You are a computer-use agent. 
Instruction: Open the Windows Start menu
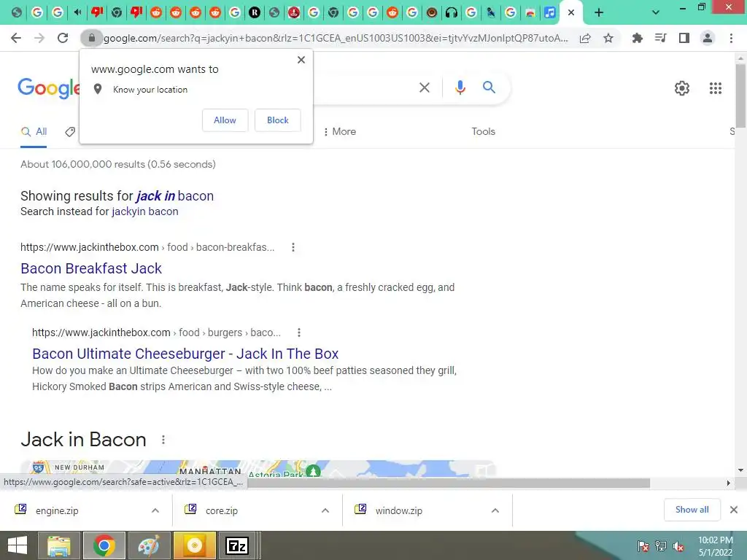18,545
